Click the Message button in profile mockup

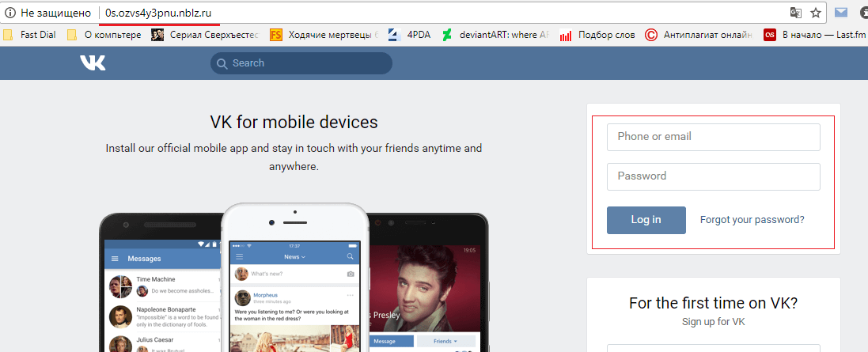point(385,341)
